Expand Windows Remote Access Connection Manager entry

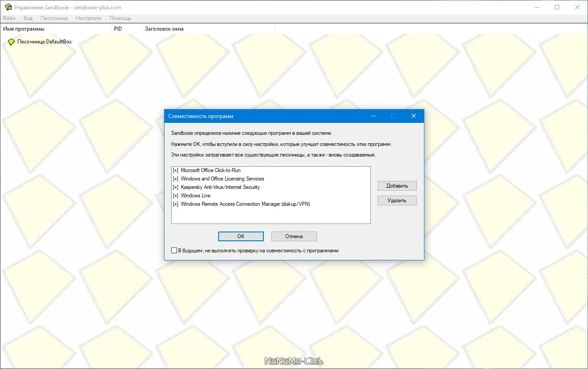(x=176, y=204)
